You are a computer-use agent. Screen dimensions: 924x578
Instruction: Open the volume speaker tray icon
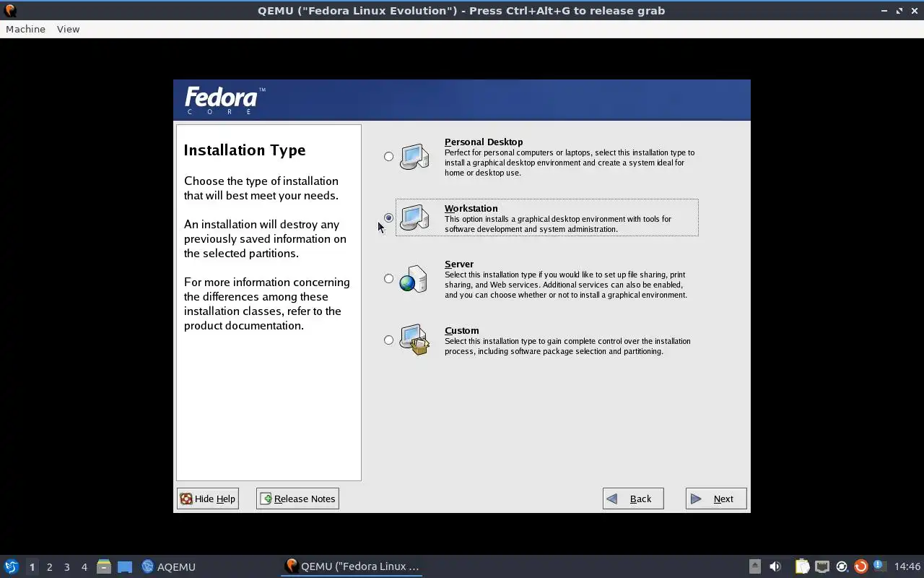pos(775,566)
